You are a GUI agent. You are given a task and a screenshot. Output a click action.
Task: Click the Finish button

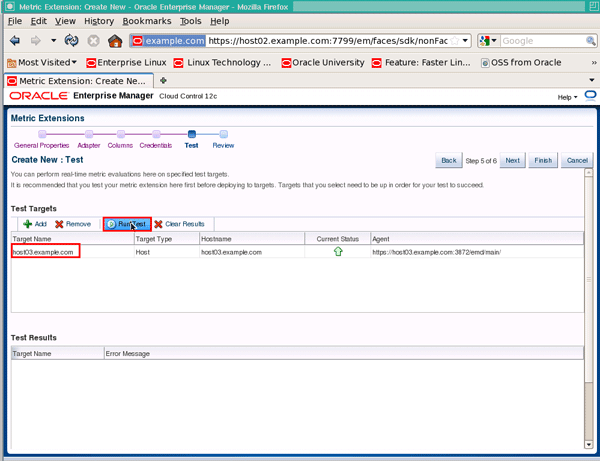pyautogui.click(x=543, y=160)
